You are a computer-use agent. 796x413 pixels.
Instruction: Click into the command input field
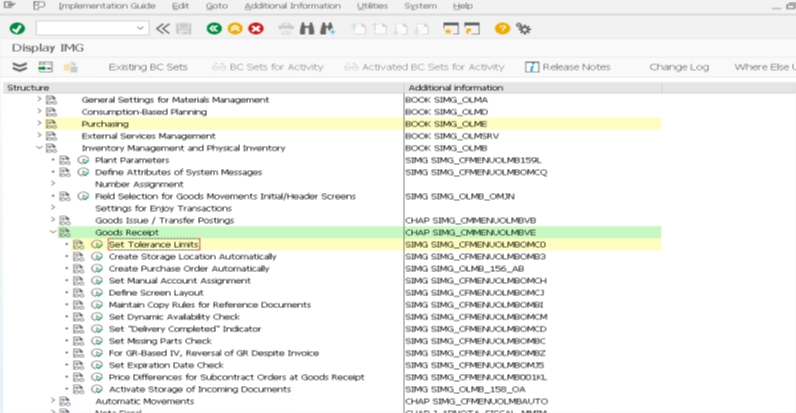tap(86, 28)
